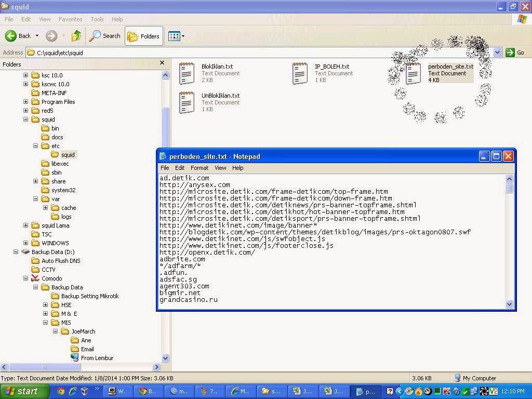Expand the share folder node
The image size is (532, 399).
[35, 181]
